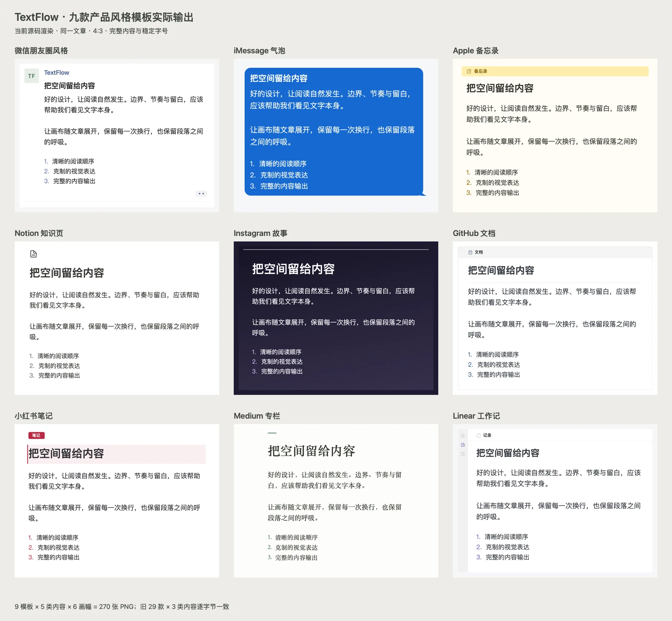672x621 pixels.
Task: Click the Medium 专栏 section label
Action: click(257, 416)
